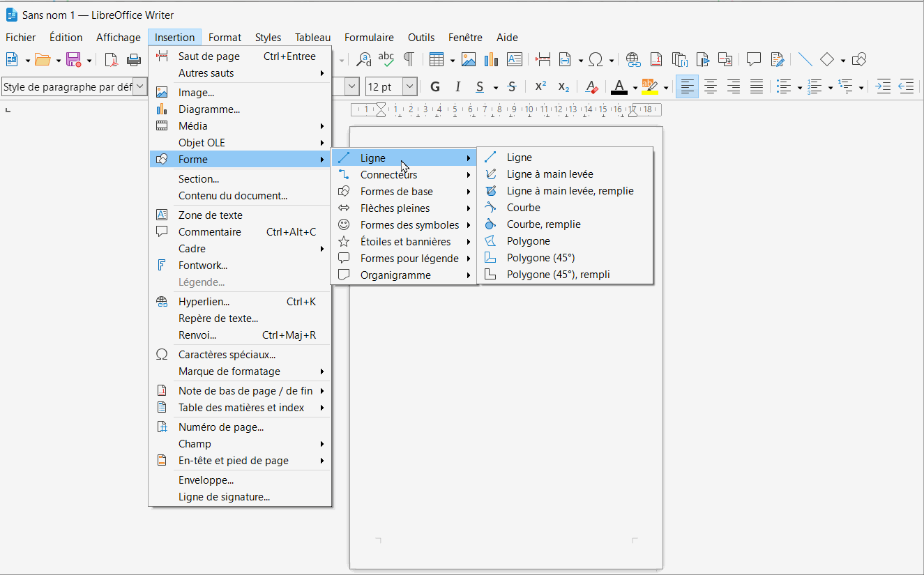Click the horizontal ruler above the page
924x575 pixels.
tap(506, 109)
